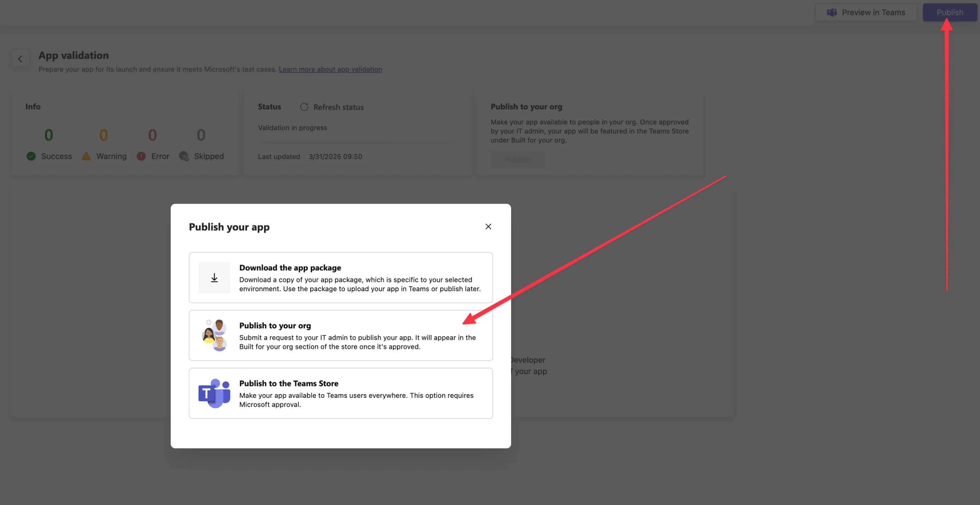Click the Teams icon in Preview button

coord(832,13)
